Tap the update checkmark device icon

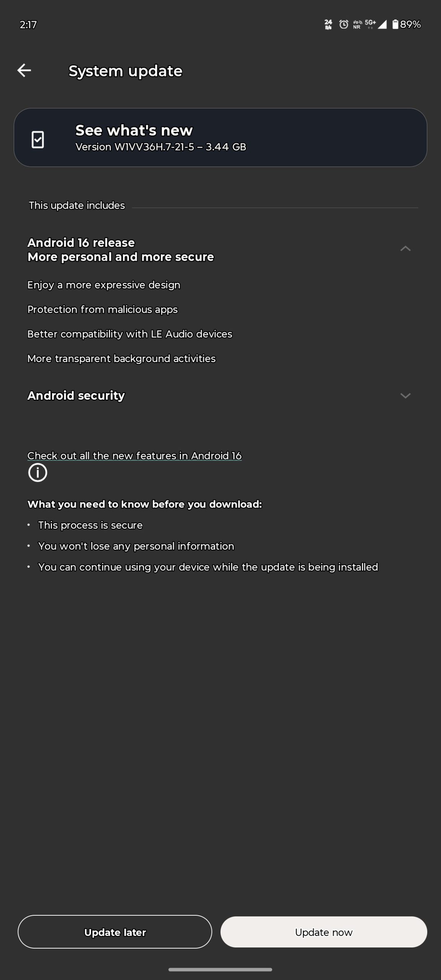click(38, 139)
